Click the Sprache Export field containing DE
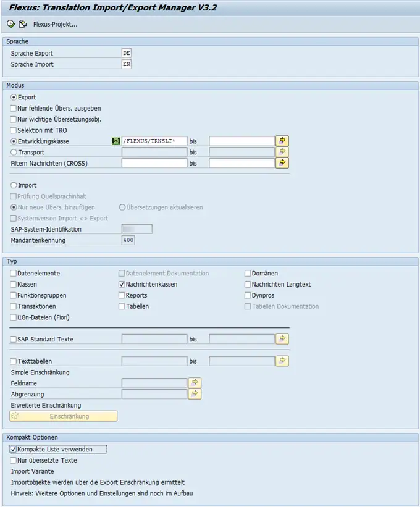Image resolution: width=420 pixels, height=507 pixels. coord(127,53)
